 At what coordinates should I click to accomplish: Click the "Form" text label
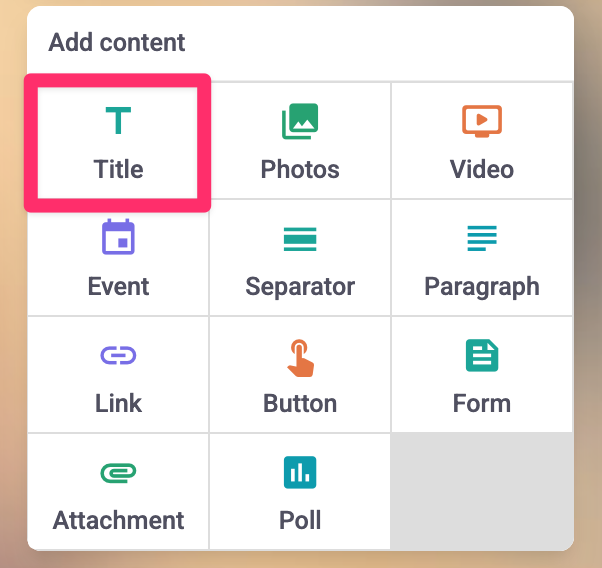tap(482, 403)
